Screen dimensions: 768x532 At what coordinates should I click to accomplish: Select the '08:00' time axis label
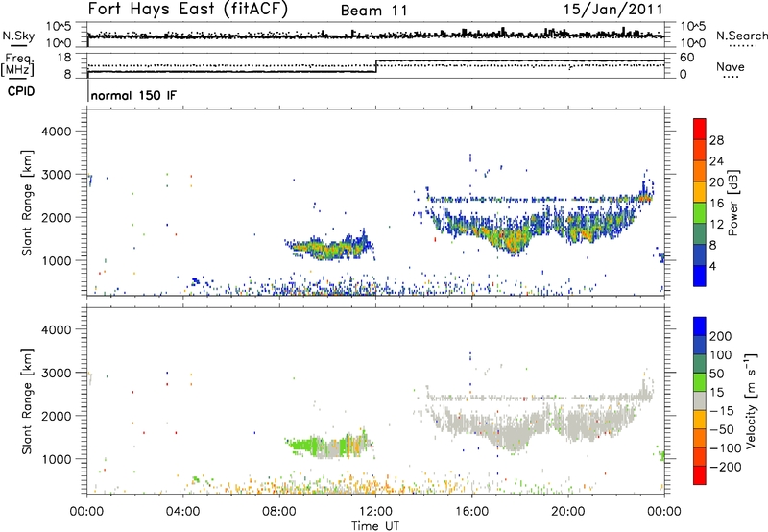[x=279, y=512]
